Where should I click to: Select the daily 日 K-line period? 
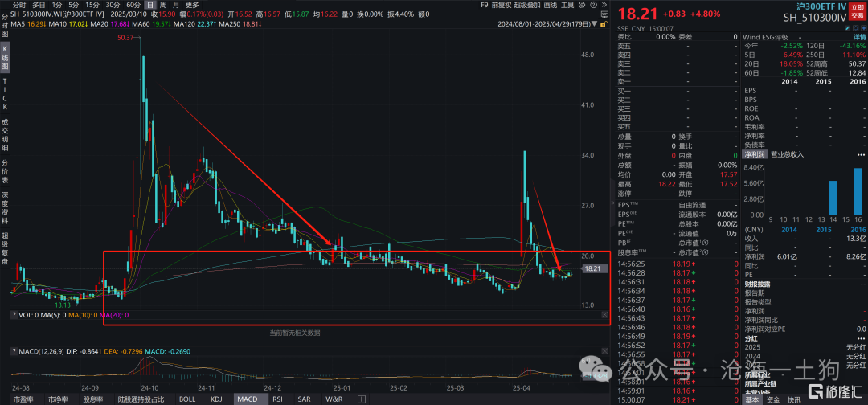[150, 5]
